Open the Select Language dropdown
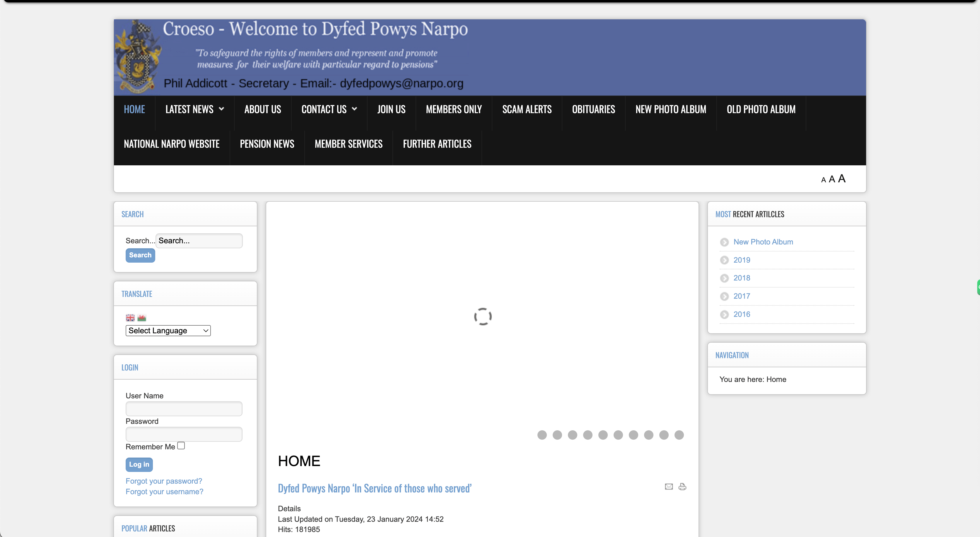 tap(168, 331)
